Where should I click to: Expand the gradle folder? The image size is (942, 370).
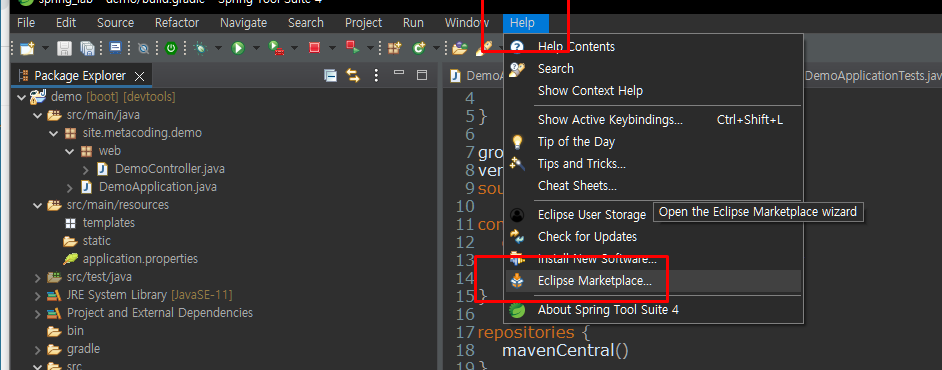click(37, 350)
